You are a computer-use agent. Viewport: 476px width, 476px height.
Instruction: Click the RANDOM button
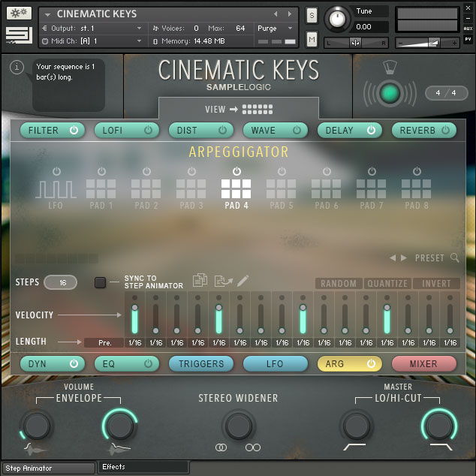338,284
